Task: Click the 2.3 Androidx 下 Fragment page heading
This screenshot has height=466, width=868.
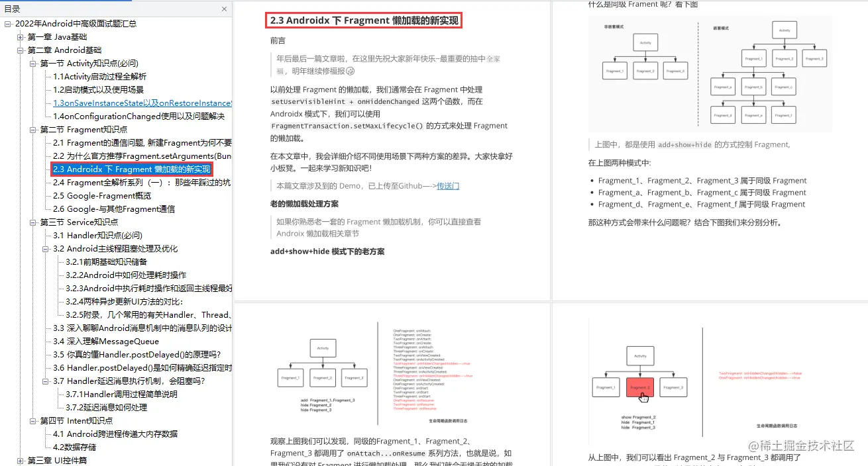Action: point(364,21)
